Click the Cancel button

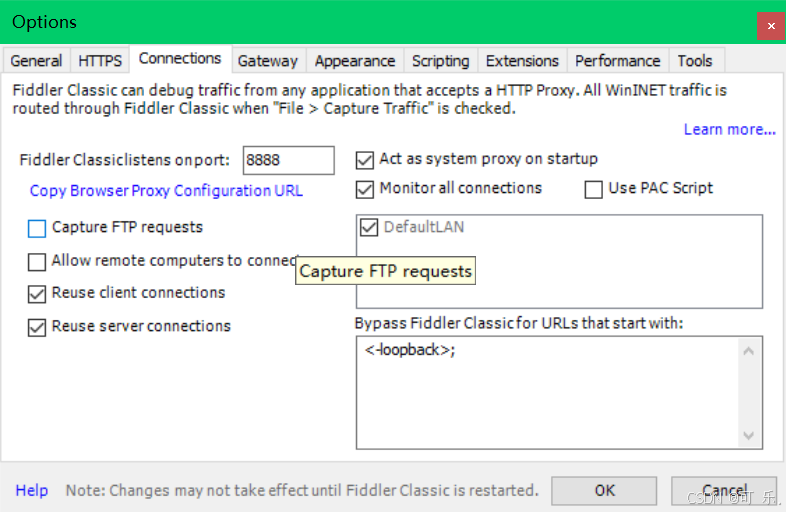(x=724, y=490)
